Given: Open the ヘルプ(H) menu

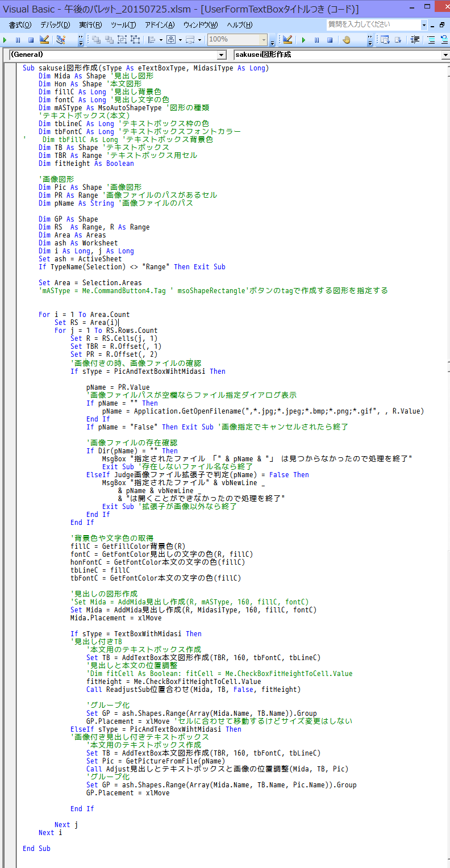Looking at the screenshot, I should tap(239, 25).
